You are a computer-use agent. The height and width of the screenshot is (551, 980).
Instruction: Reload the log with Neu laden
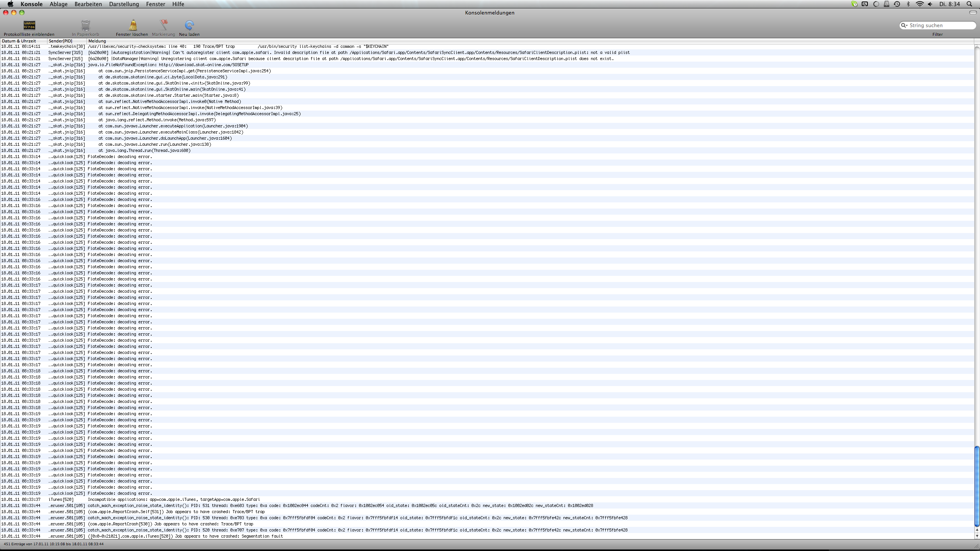(189, 25)
